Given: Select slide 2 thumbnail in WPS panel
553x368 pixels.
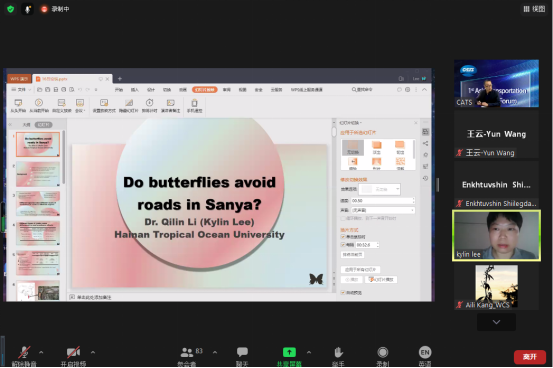Looking at the screenshot, I should [x=38, y=174].
